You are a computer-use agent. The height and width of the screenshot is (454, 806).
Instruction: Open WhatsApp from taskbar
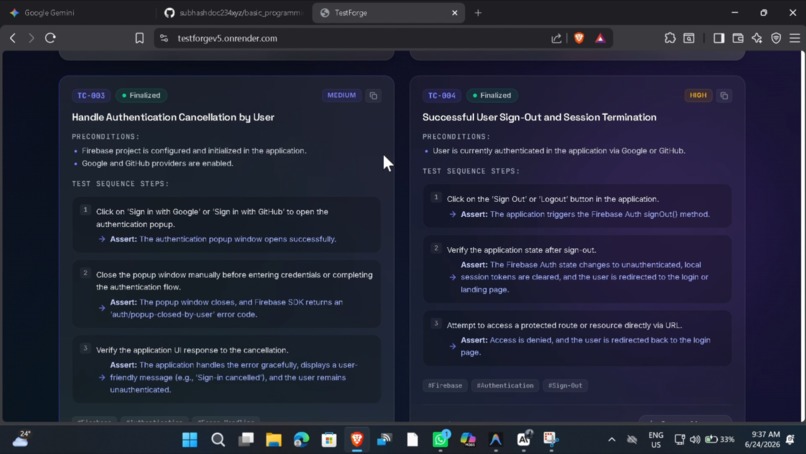tap(440, 440)
